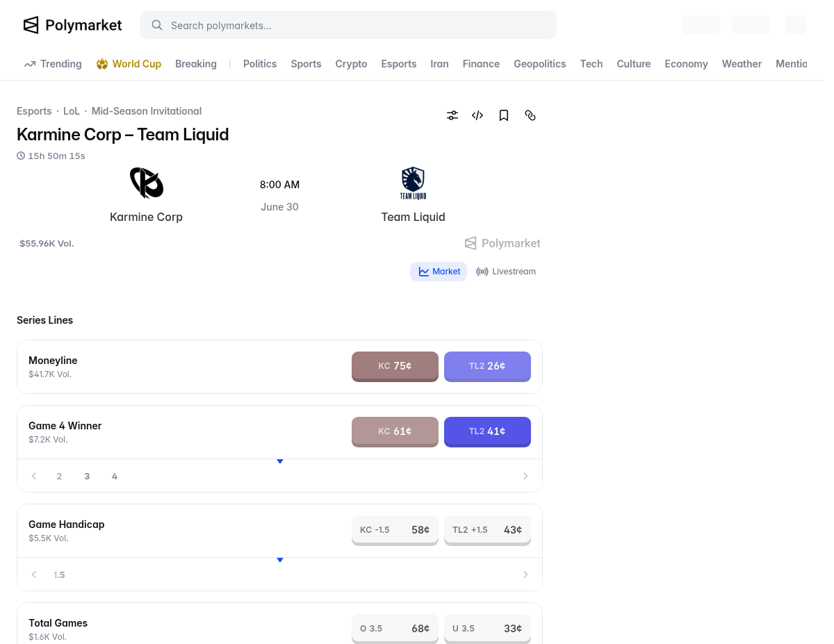Viewport: 834px width, 644px height.
Task: Select game 2 in Game Winner row
Action: pos(59,476)
